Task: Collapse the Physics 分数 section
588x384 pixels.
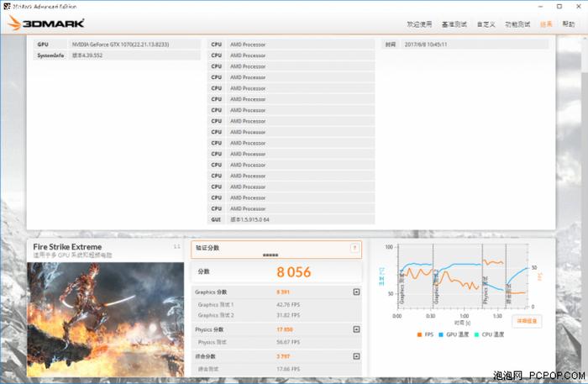Action: click(356, 329)
